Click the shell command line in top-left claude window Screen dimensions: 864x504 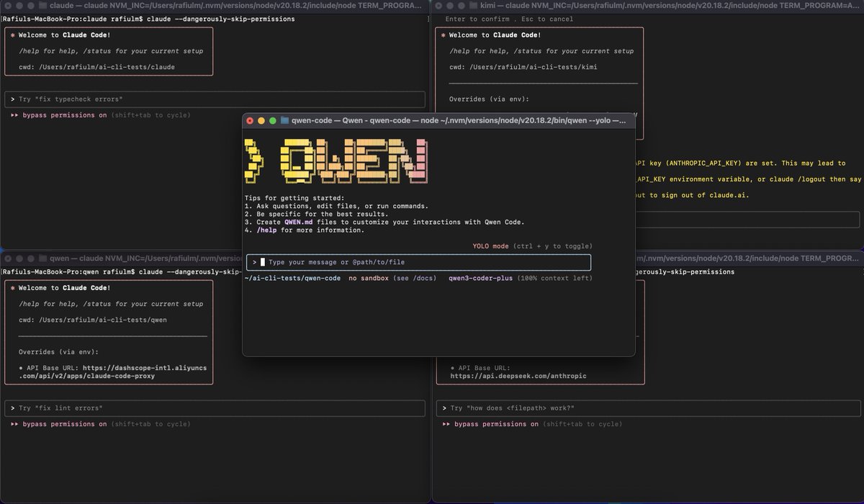[x=148, y=19]
